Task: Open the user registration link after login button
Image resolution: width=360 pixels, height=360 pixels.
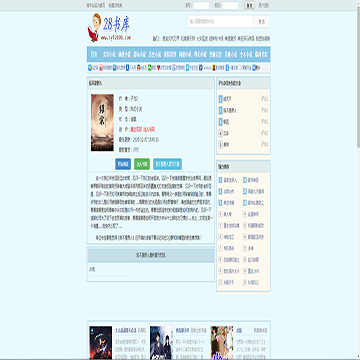Action: tap(263, 6)
